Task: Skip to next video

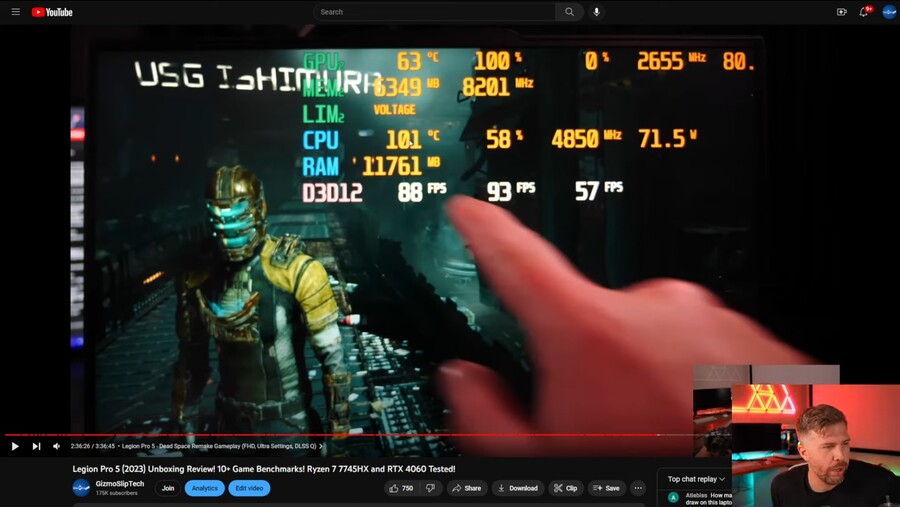Action: pyautogui.click(x=36, y=446)
